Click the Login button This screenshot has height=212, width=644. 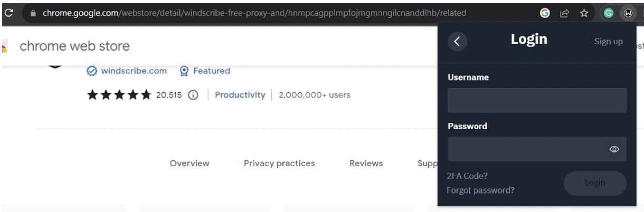[595, 183]
